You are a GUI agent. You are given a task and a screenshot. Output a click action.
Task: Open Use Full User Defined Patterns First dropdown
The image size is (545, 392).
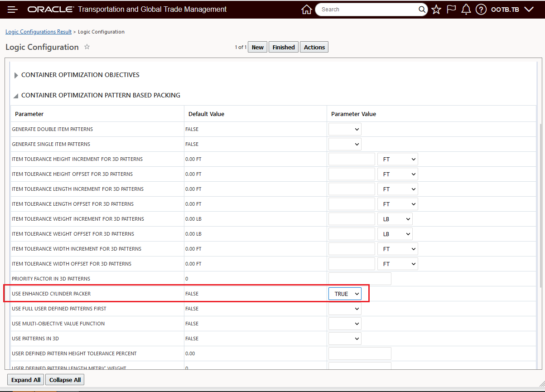[345, 309]
